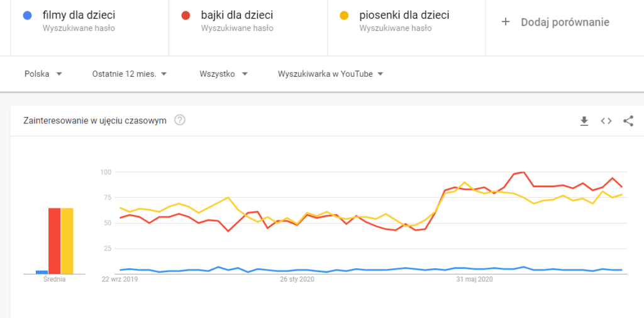Click the 26 sty 2020 date label
The width and height of the screenshot is (644, 318).
(297, 280)
